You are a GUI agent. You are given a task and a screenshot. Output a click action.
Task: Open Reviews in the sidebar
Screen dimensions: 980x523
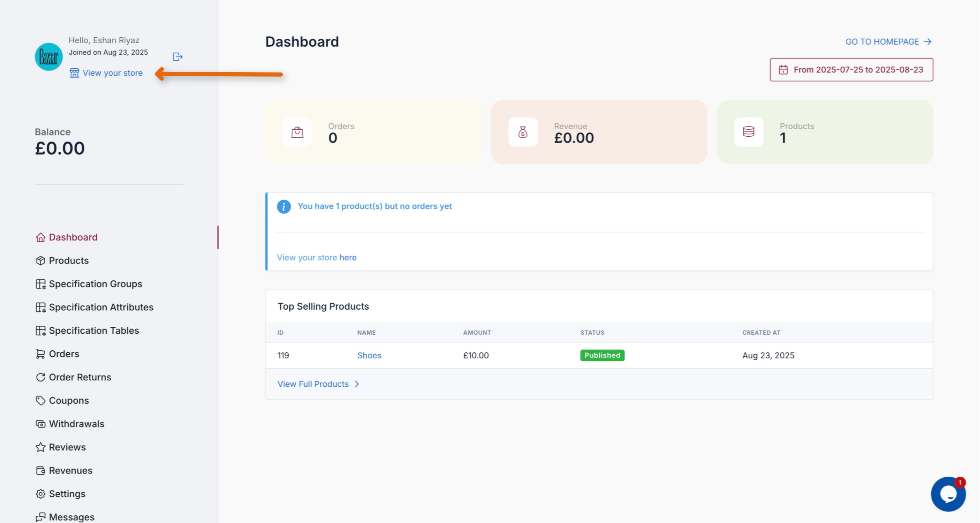[x=67, y=447]
